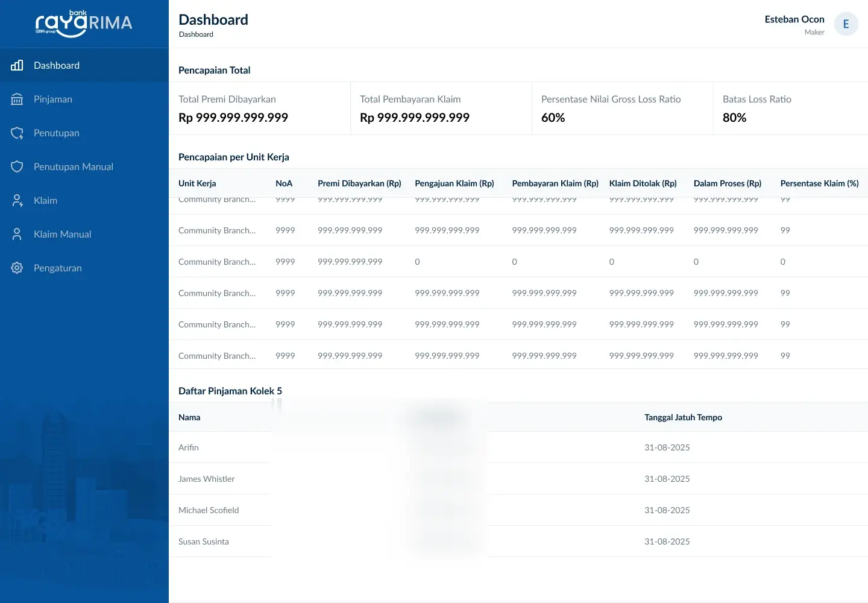Click the Esteban Ocon user name
This screenshot has width=868, height=603.
(x=794, y=19)
